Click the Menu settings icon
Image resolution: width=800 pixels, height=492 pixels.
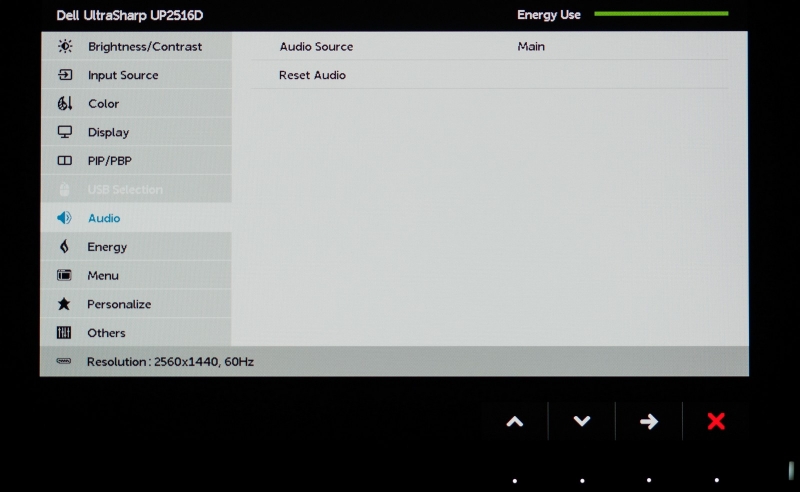point(64,276)
